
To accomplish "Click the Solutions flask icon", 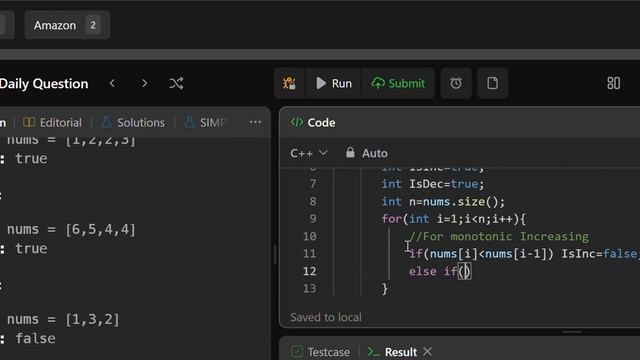I will (107, 122).
